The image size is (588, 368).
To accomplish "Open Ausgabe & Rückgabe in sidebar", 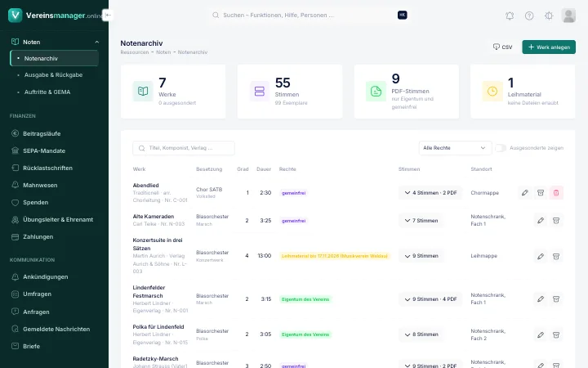I will click(x=55, y=74).
